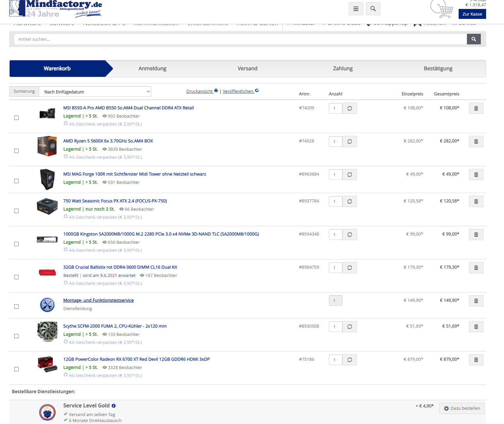The width and height of the screenshot is (504, 424).
Task: Refresh quantity for Scythe FUMA 2 cooler
Action: [x=350, y=327]
